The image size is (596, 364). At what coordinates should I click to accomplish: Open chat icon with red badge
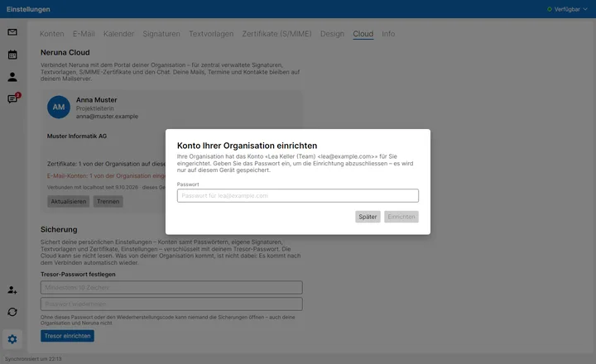tap(13, 98)
